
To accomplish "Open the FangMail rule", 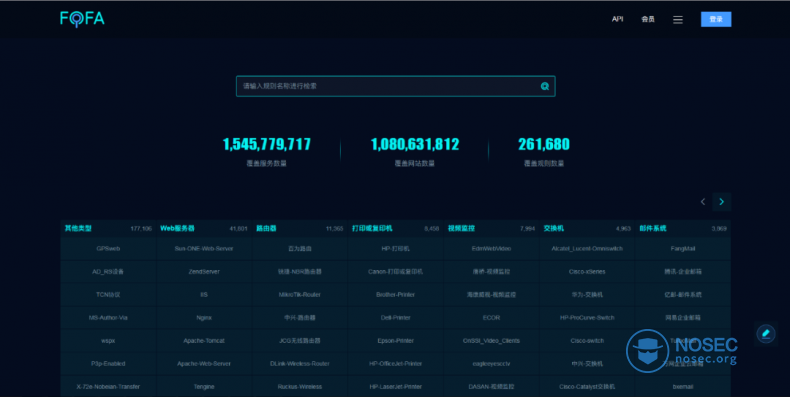I will pyautogui.click(x=683, y=249).
